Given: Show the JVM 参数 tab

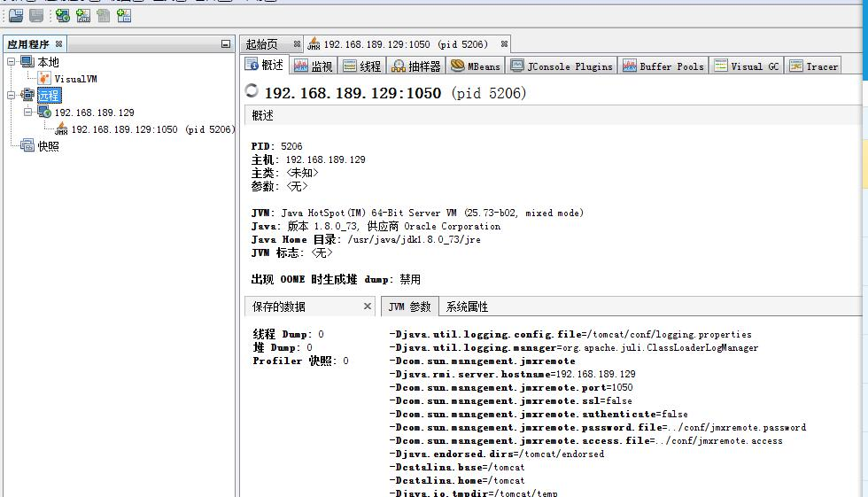Looking at the screenshot, I should coord(409,307).
